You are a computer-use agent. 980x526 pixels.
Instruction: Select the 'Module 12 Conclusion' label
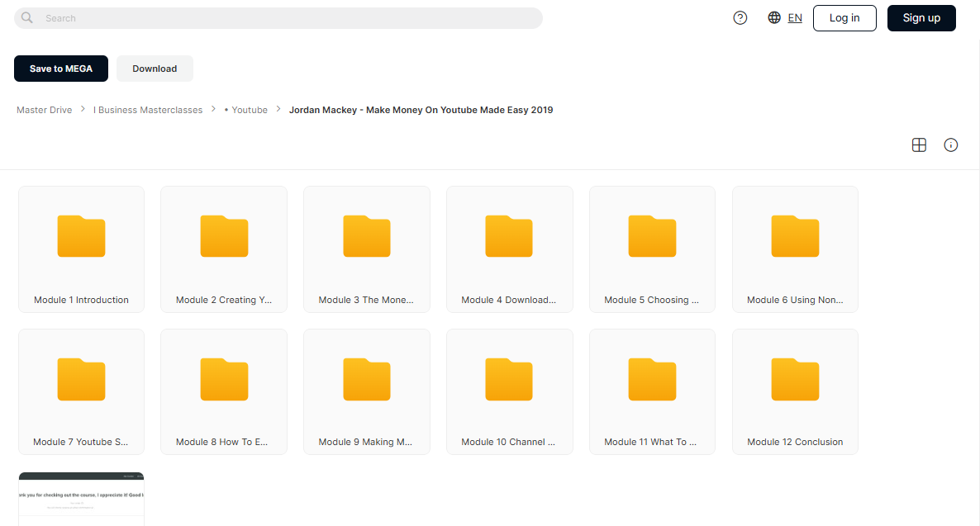(795, 442)
